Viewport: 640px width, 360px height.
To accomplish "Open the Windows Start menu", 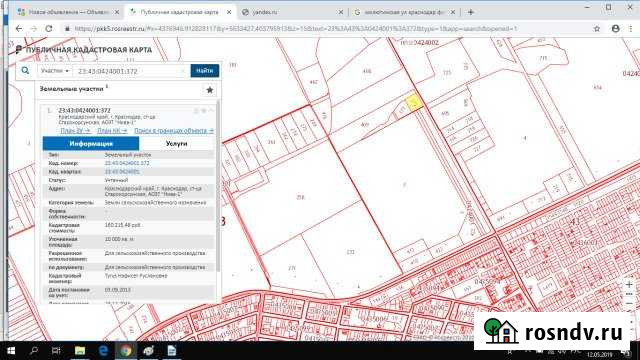I will coord(11,351).
